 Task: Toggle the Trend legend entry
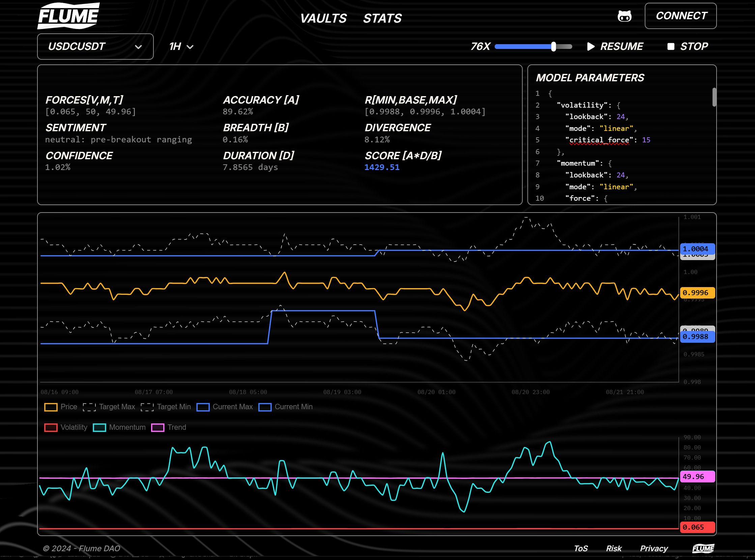[168, 427]
